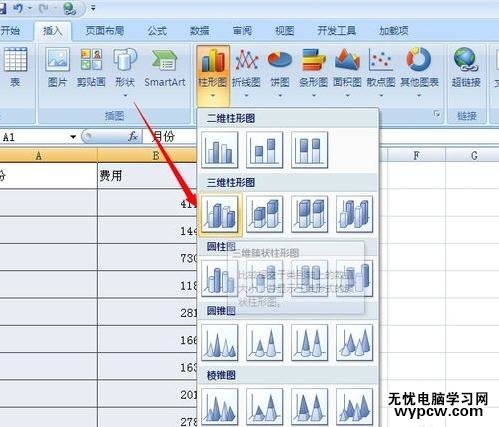Expand the 条形图 dropdown arrow

pos(314,96)
